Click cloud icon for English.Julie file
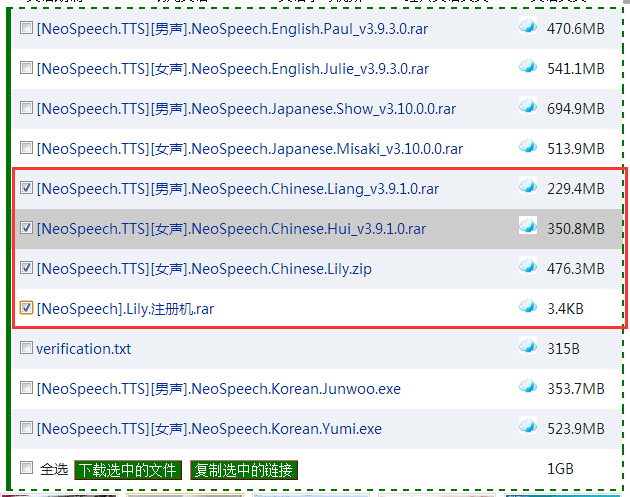 (x=528, y=66)
